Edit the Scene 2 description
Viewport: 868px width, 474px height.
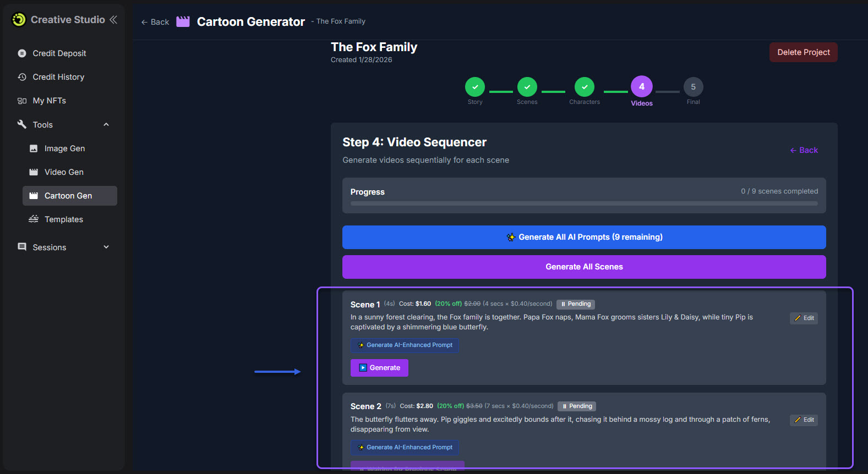[804, 420]
